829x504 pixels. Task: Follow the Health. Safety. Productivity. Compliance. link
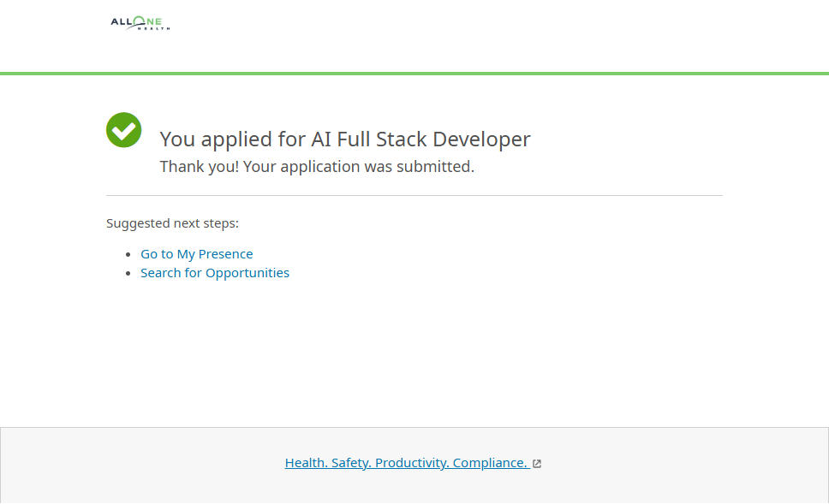point(405,463)
